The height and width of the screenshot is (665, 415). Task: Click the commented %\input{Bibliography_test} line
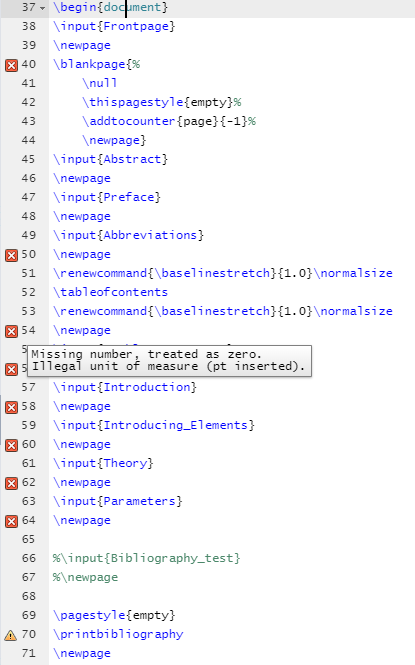point(146,558)
